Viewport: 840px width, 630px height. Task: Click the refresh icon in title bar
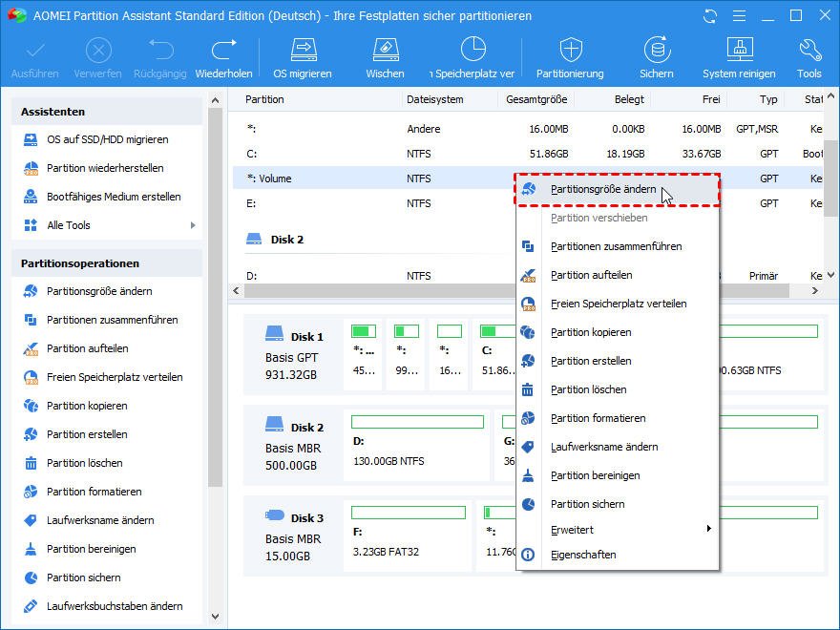(x=709, y=16)
